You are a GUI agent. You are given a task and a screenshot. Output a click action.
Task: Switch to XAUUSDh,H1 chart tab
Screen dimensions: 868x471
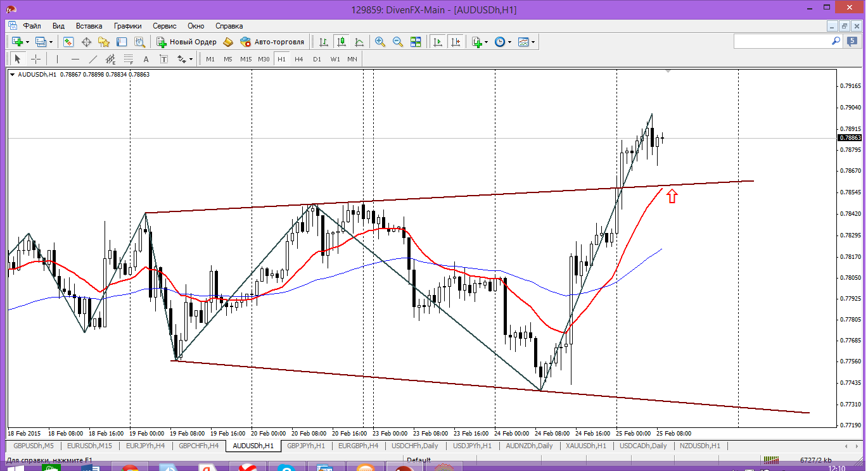tap(586, 446)
